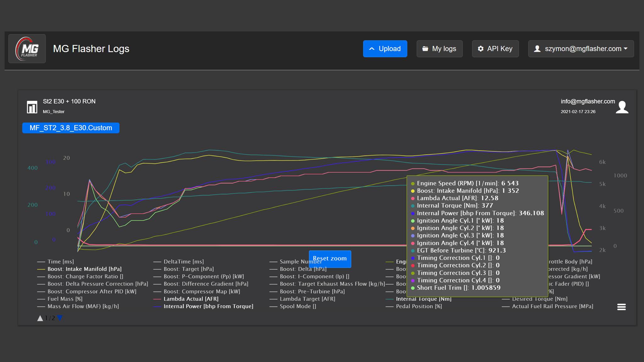Toggle Boost: Compressor Map [kW] series
644x362 pixels.
tap(197, 292)
